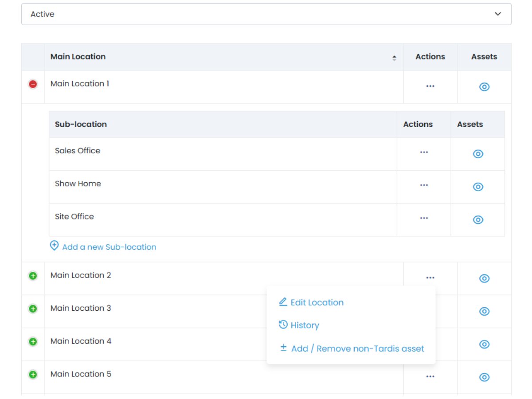Screen dimensions: 532x399
Task: View assets for Sales Office sub-location
Action: 477,154
